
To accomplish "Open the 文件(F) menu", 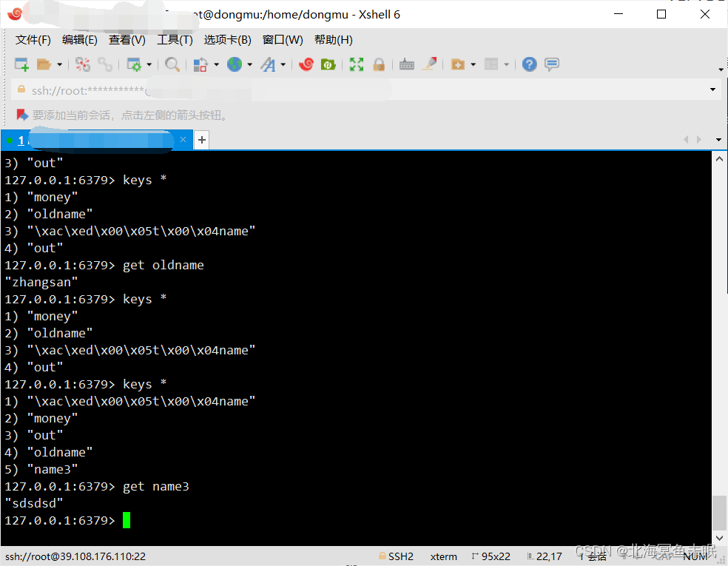I will 33,40.
